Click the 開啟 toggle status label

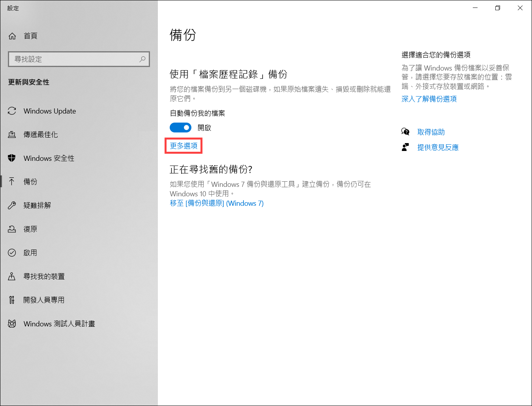pyautogui.click(x=204, y=128)
